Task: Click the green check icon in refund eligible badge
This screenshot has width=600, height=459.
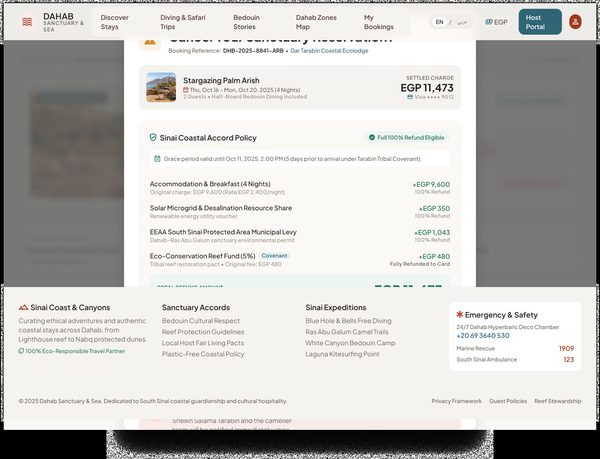Action: [x=372, y=137]
